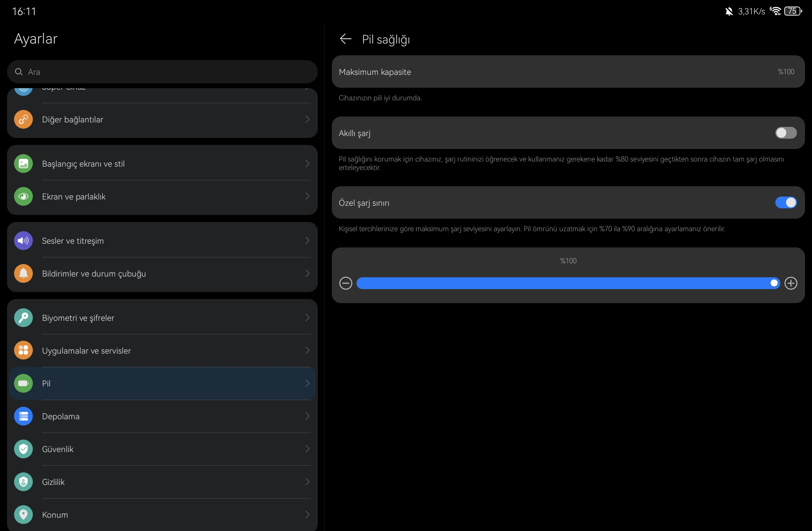Select Bildirimler ve durum çubuğu entry

tap(162, 274)
